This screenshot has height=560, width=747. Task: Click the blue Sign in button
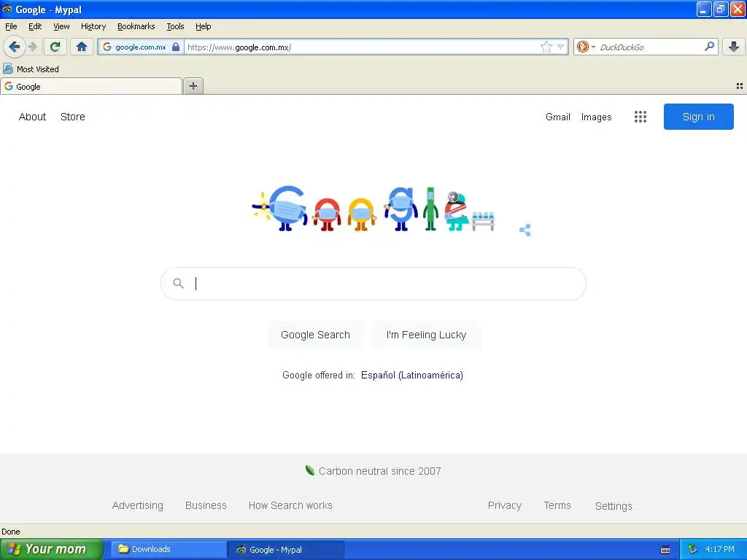point(698,117)
